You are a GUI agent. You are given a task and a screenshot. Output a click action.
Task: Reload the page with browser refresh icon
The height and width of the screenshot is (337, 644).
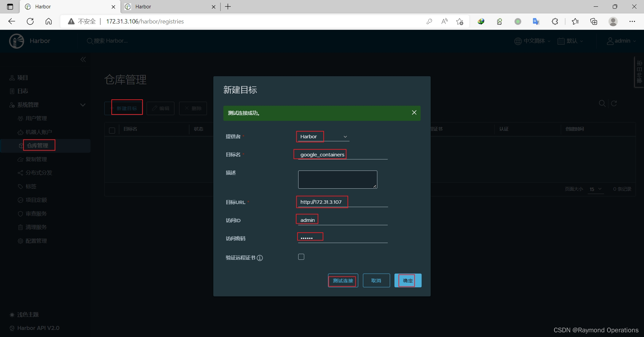click(30, 21)
